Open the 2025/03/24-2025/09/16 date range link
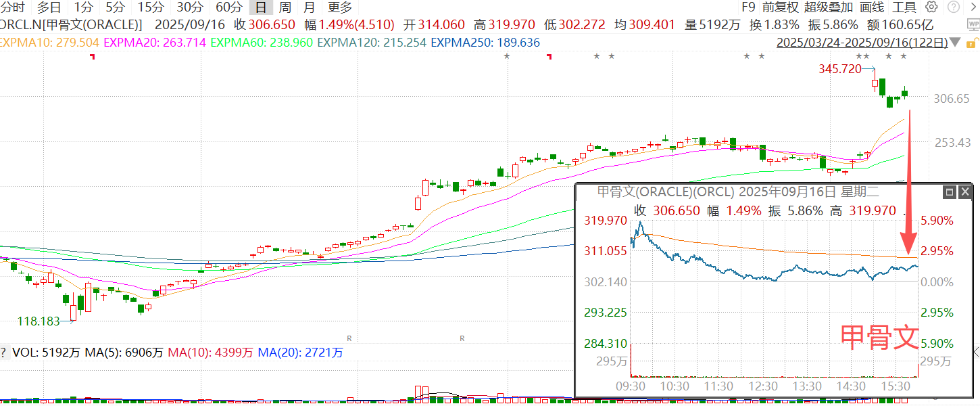The width and height of the screenshot is (980, 406). pyautogui.click(x=862, y=42)
